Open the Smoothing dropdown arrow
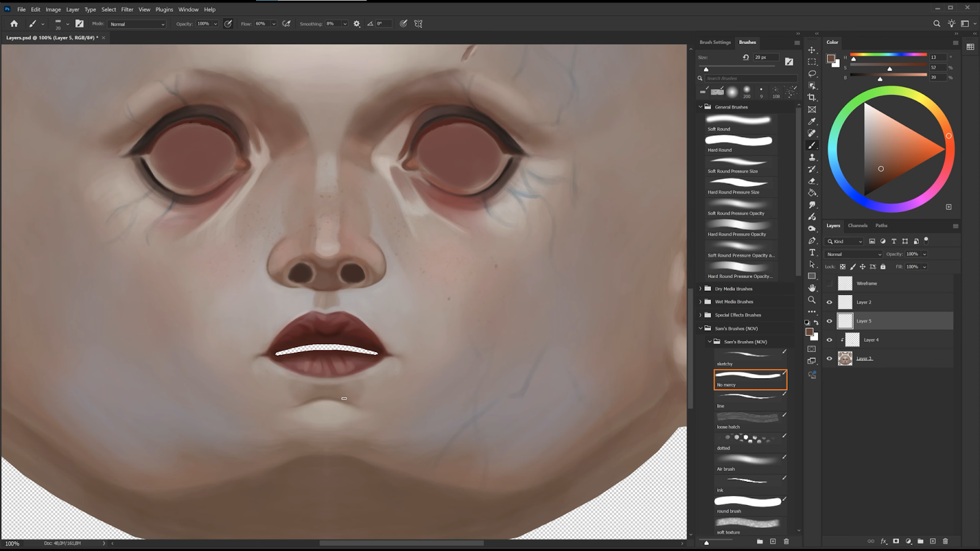Image resolution: width=980 pixels, height=551 pixels. click(x=345, y=24)
